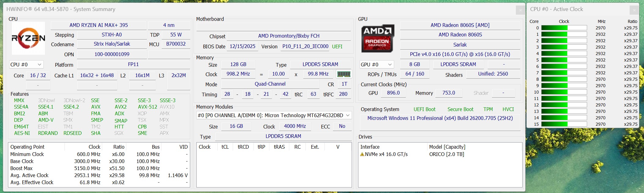This screenshot has height=193, width=644.
Task: Click the AMD Radeon Graphics logo
Action: (377, 38)
